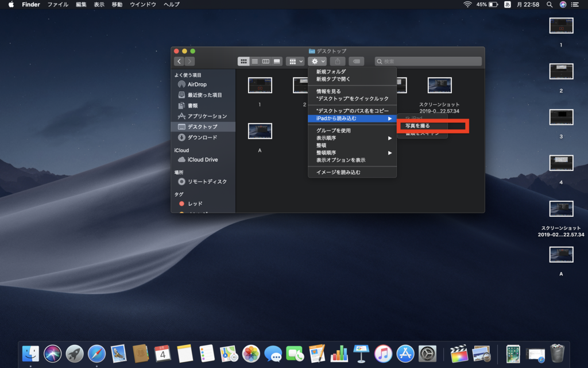Launch Final Cut Pro from Dock
588x368 pixels.
[x=459, y=354]
